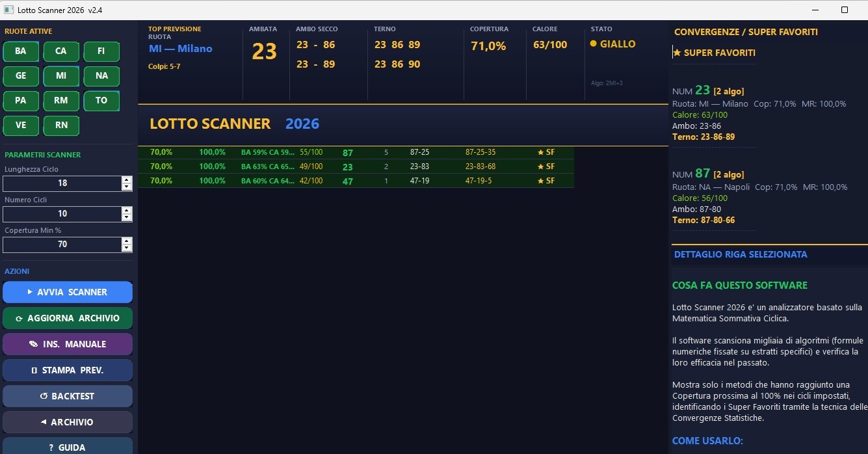This screenshot has height=454, width=868.
Task: Click the Lunghezza Ciclo value field
Action: click(x=62, y=183)
